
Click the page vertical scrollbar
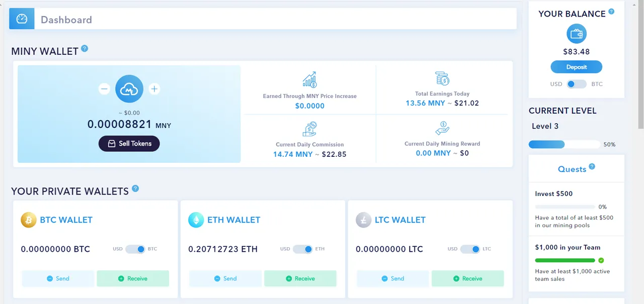[x=640, y=65]
